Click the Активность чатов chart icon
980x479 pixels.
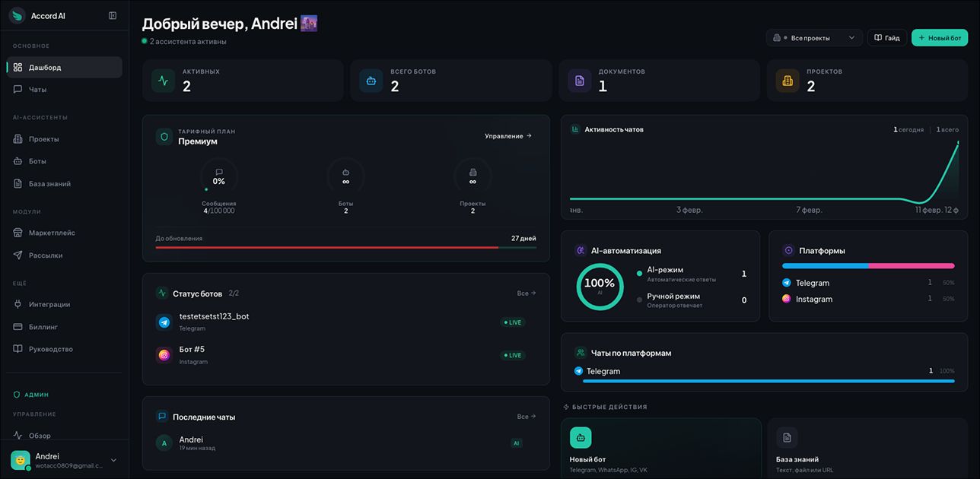pyautogui.click(x=576, y=129)
